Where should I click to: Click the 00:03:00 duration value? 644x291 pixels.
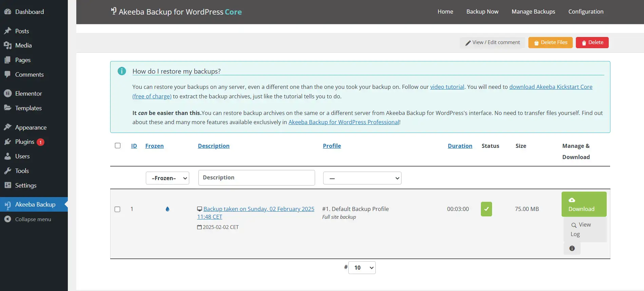point(458,209)
